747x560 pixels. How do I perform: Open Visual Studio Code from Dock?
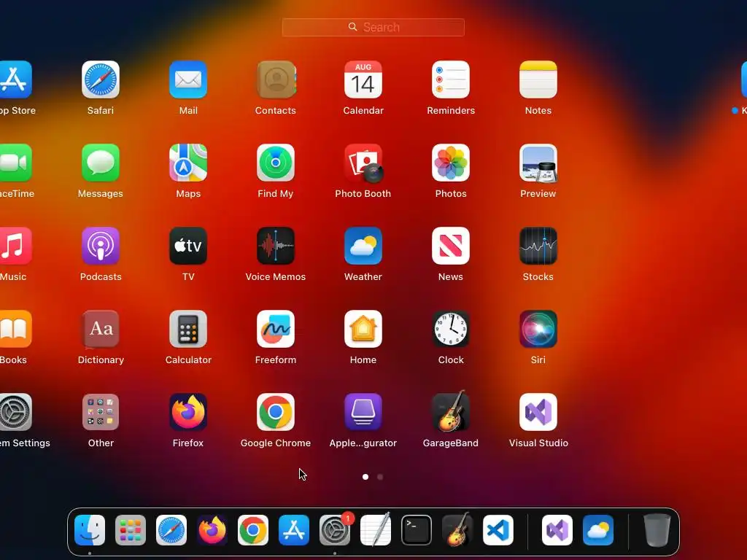(x=498, y=530)
